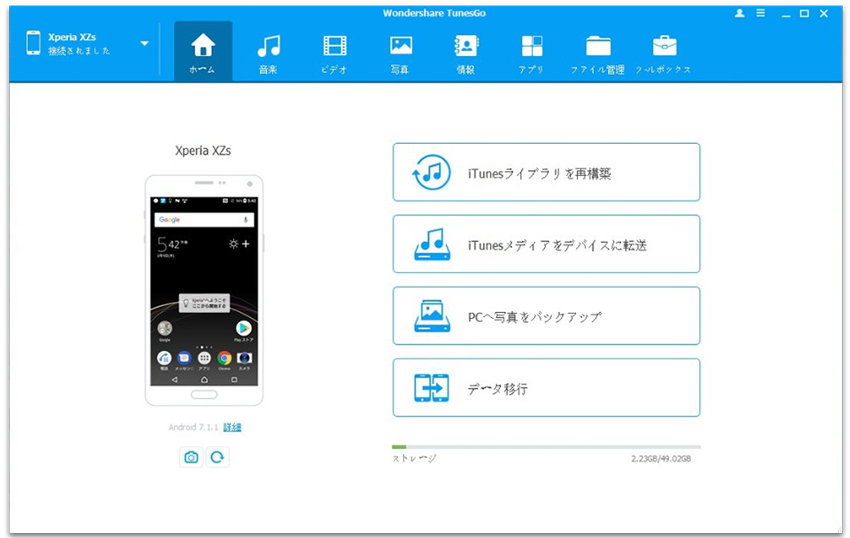This screenshot has width=850, height=538.
Task: Take a device screenshot with camera icon
Action: tap(191, 457)
